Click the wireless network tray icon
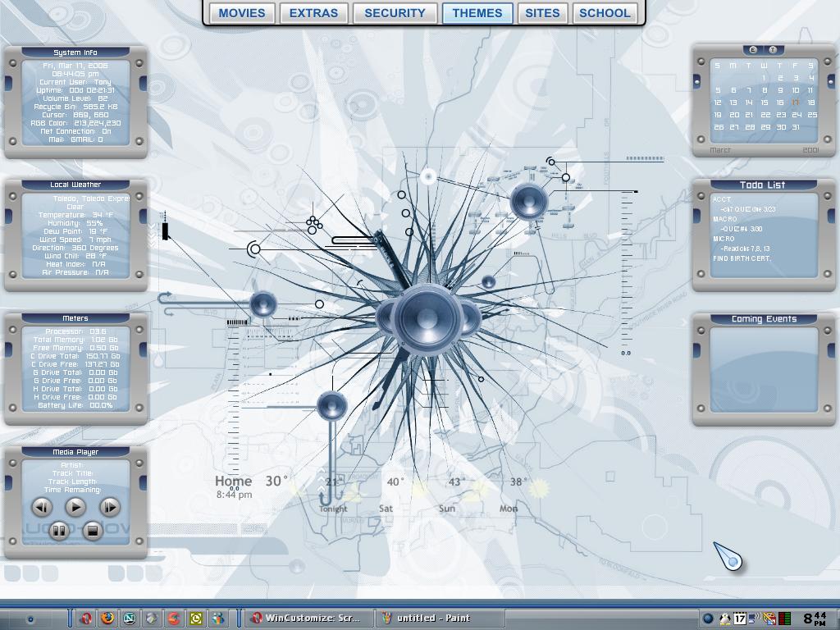The image size is (840, 630). pyautogui.click(x=754, y=619)
